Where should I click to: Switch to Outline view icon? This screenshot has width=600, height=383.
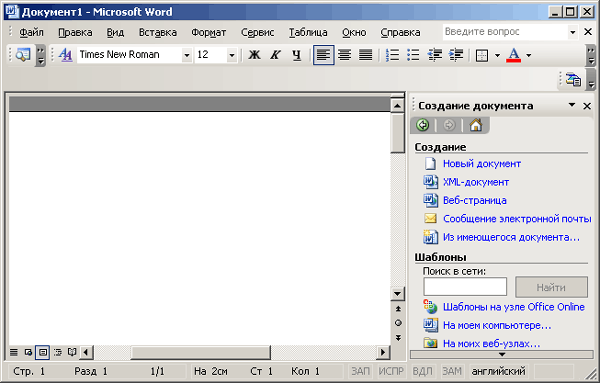(x=57, y=352)
